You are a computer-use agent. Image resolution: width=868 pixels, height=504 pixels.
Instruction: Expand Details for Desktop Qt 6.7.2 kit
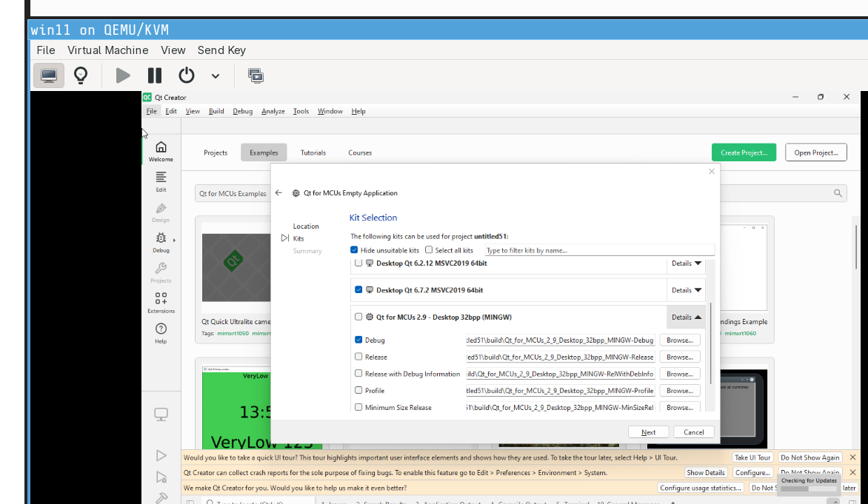click(x=686, y=290)
